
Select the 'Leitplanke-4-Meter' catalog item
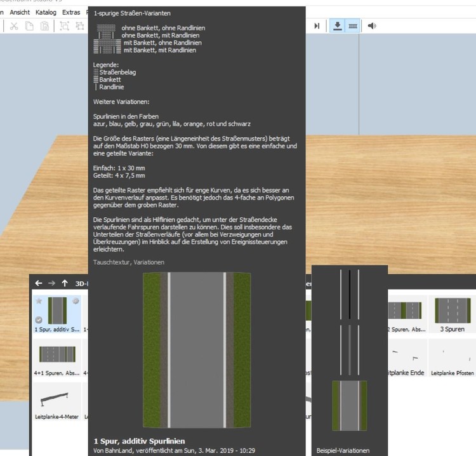(x=56, y=401)
